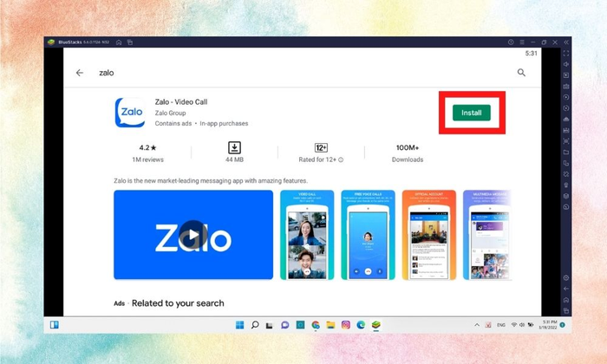The width and height of the screenshot is (607, 364).
Task: Play the Zalo promo video
Action: [x=193, y=235]
